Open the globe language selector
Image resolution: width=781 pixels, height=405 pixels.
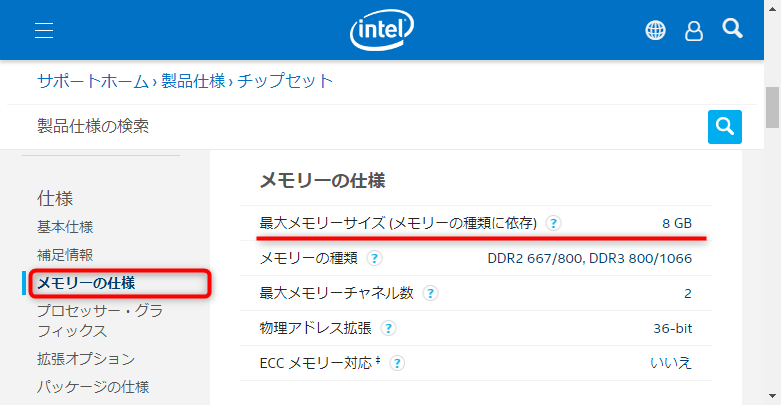[x=655, y=30]
